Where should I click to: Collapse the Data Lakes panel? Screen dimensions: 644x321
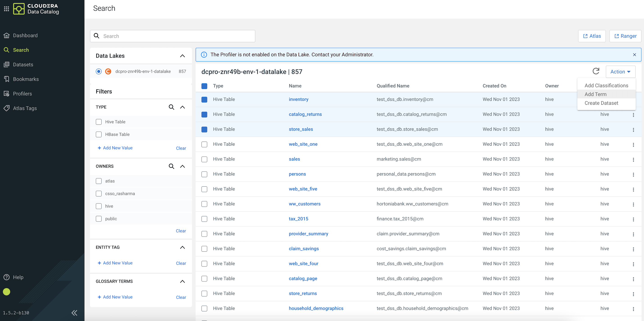(x=182, y=56)
